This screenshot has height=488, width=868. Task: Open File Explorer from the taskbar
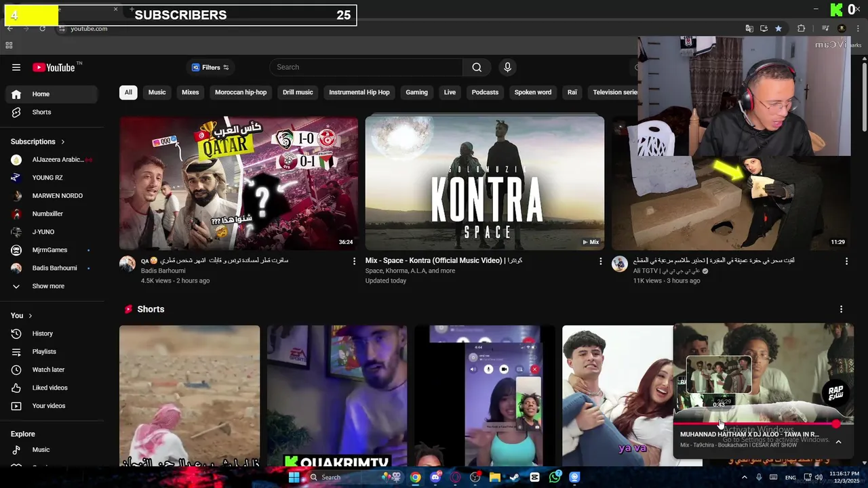495,477
